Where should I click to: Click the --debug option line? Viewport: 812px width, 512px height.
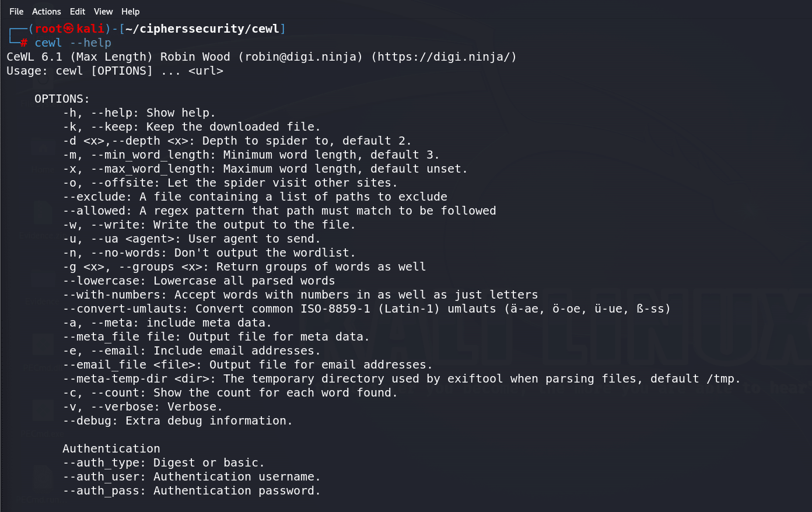178,420
